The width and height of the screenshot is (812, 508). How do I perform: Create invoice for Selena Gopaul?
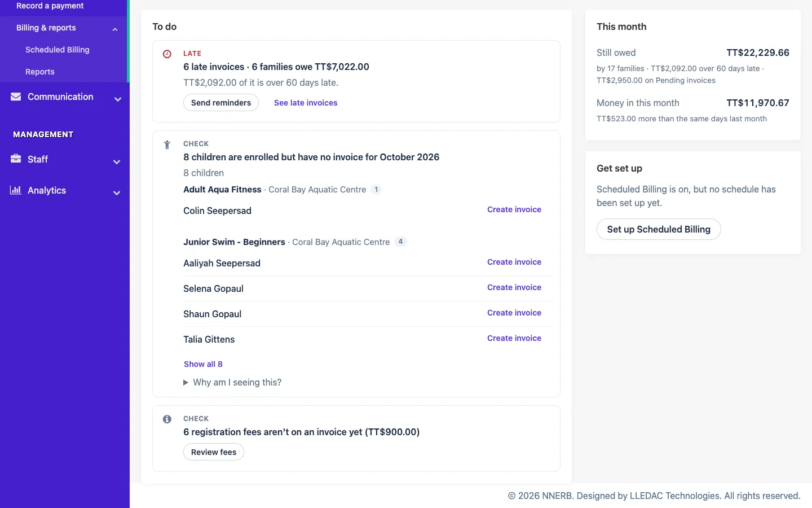pyautogui.click(x=514, y=287)
